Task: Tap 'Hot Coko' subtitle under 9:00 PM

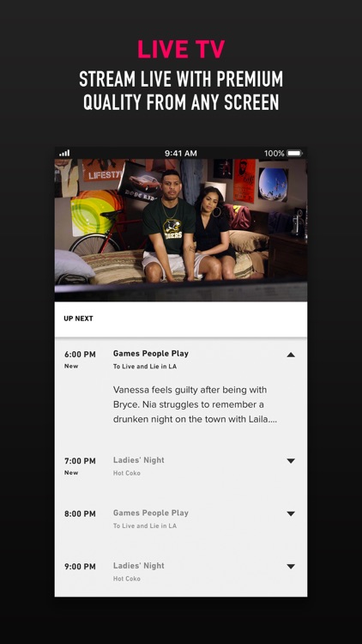Action: pos(127,579)
